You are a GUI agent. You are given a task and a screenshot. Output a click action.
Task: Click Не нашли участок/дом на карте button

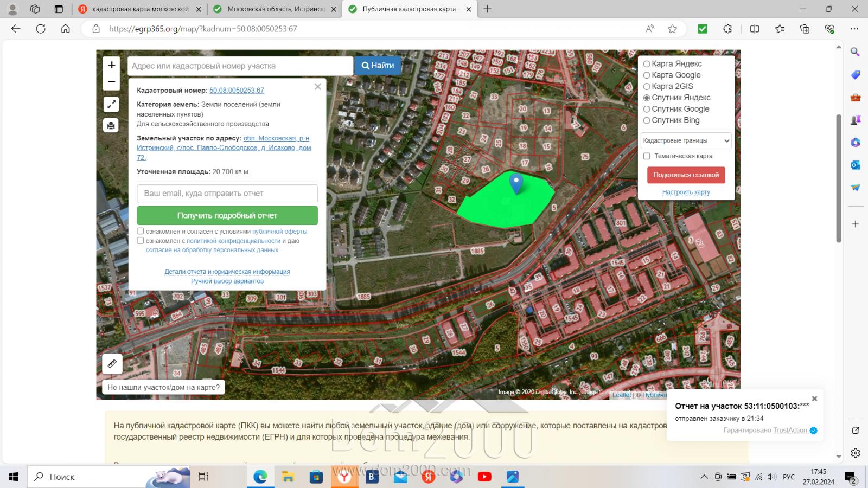[x=164, y=387]
